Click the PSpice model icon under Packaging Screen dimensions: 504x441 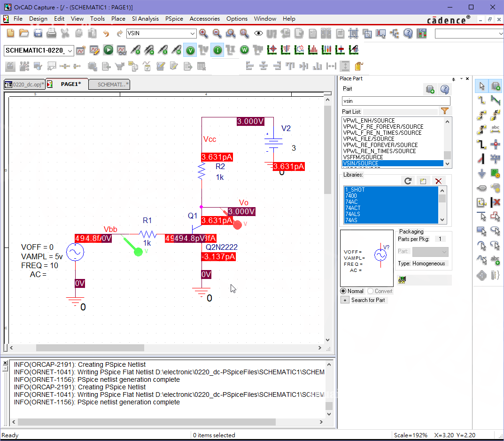[402, 280]
